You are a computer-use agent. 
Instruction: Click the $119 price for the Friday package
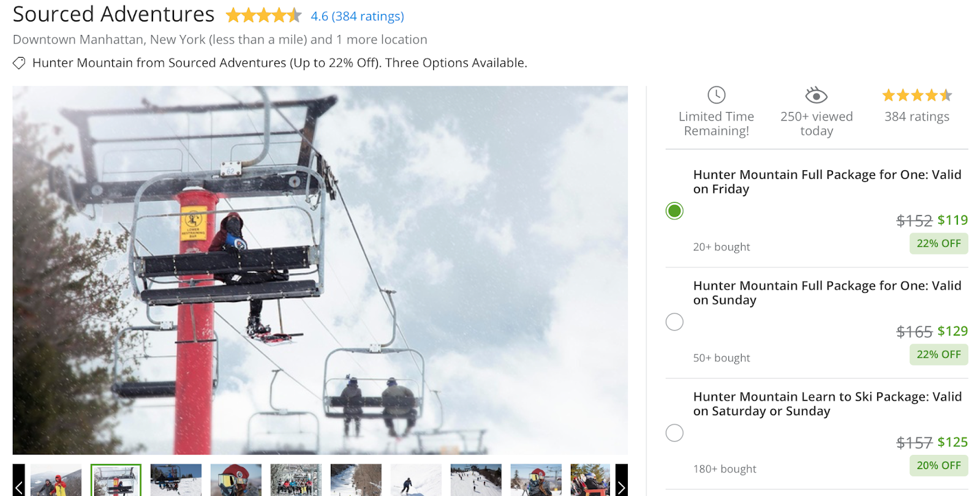coord(952,220)
